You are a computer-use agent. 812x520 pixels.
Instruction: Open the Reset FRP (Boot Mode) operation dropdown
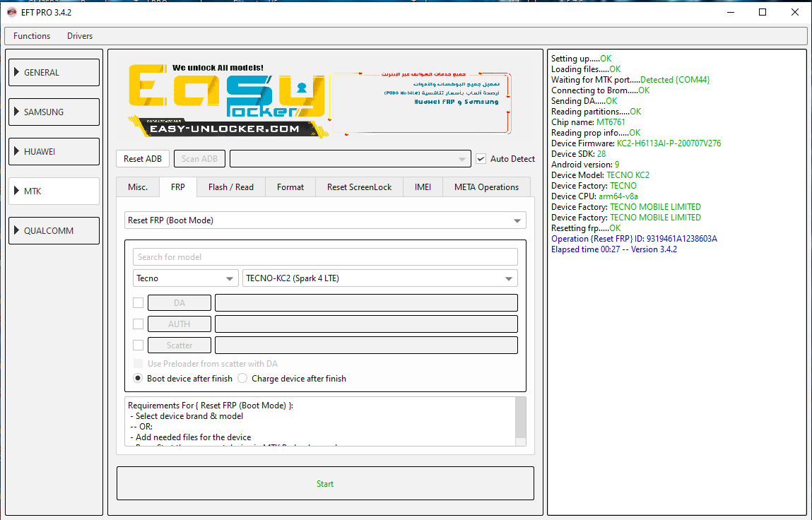point(325,220)
